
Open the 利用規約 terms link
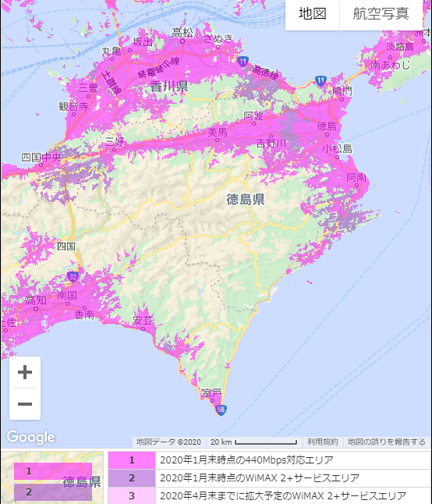tap(323, 442)
